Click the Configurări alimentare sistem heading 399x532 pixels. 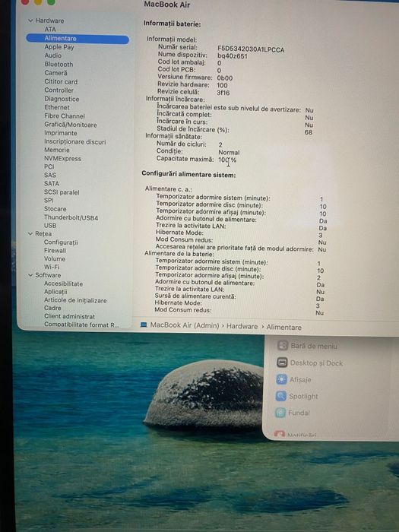188,175
